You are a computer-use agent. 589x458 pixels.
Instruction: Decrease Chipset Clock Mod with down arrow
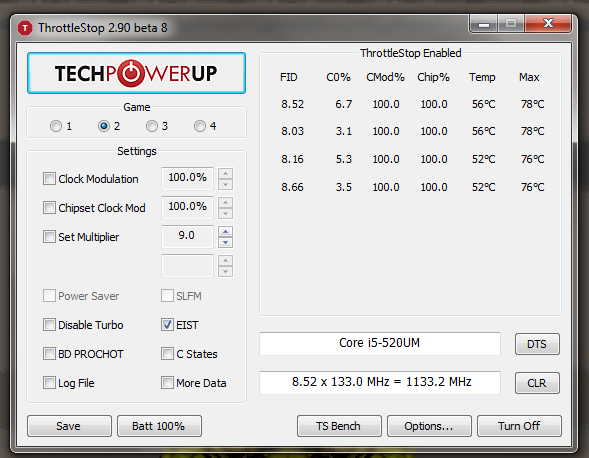point(225,213)
